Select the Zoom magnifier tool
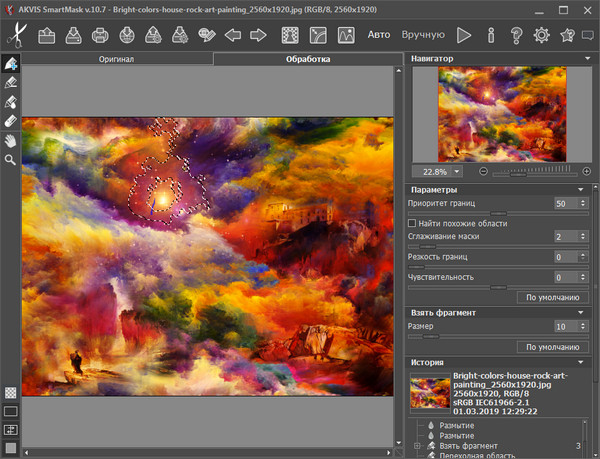This screenshot has height=459, width=600. pos(11,159)
